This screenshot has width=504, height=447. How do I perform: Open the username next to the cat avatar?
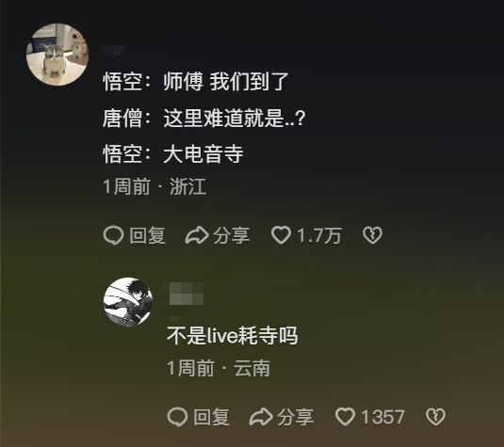113,50
